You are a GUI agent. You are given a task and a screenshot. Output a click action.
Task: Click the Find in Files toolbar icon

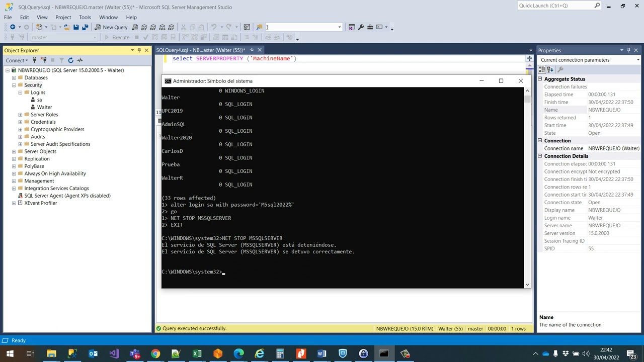pos(259,27)
